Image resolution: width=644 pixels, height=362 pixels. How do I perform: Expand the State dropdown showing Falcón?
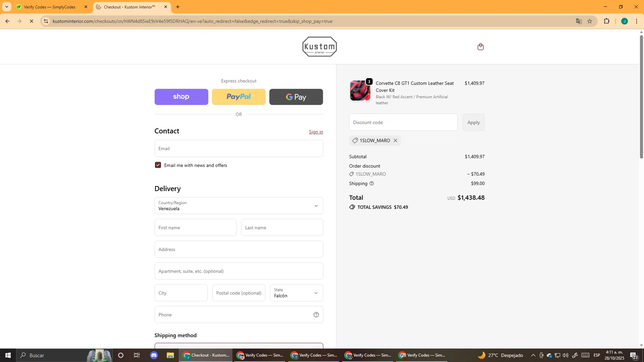point(296,293)
